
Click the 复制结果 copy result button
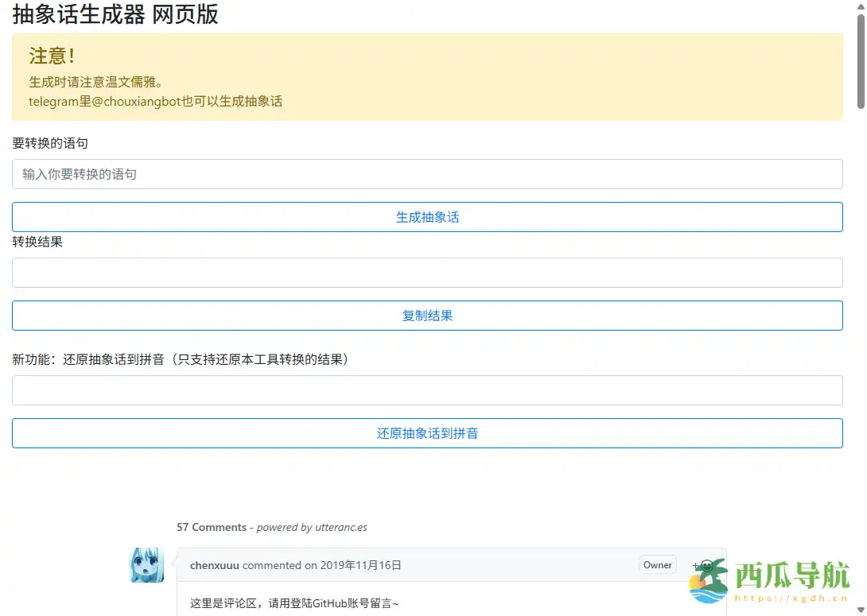(x=428, y=315)
